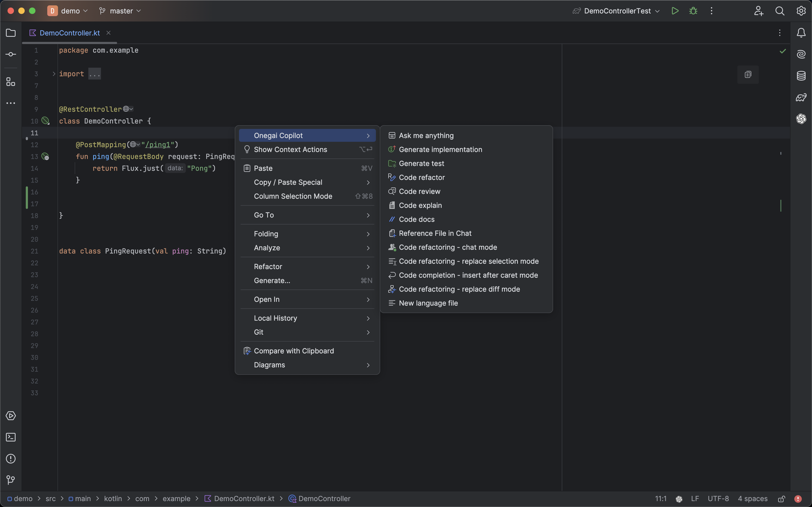Toggle the read-only lock in status bar
This screenshot has height=507, width=812.
[x=781, y=499]
